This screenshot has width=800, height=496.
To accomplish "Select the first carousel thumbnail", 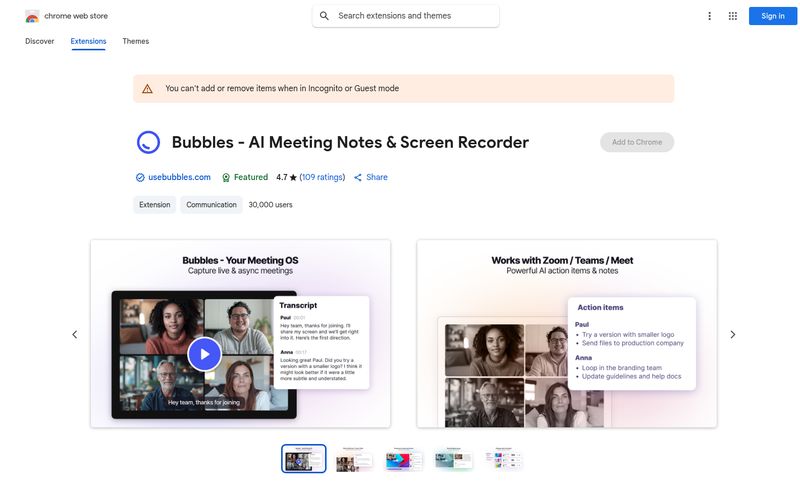I will tap(304, 459).
